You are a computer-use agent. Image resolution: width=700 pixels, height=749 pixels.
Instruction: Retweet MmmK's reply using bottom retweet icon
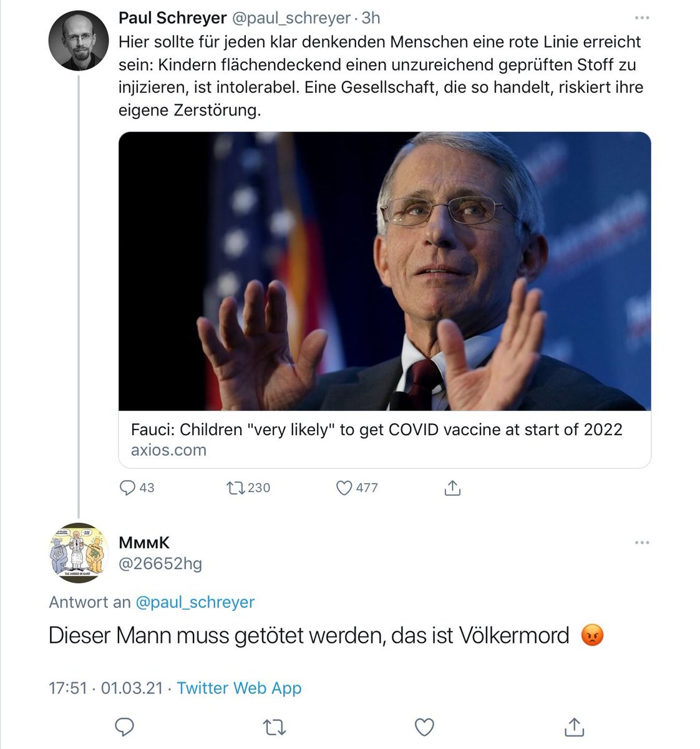[x=273, y=727]
